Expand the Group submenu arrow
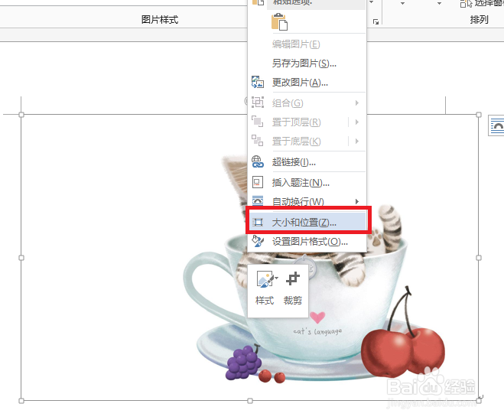The height and width of the screenshot is (420, 504). point(357,103)
